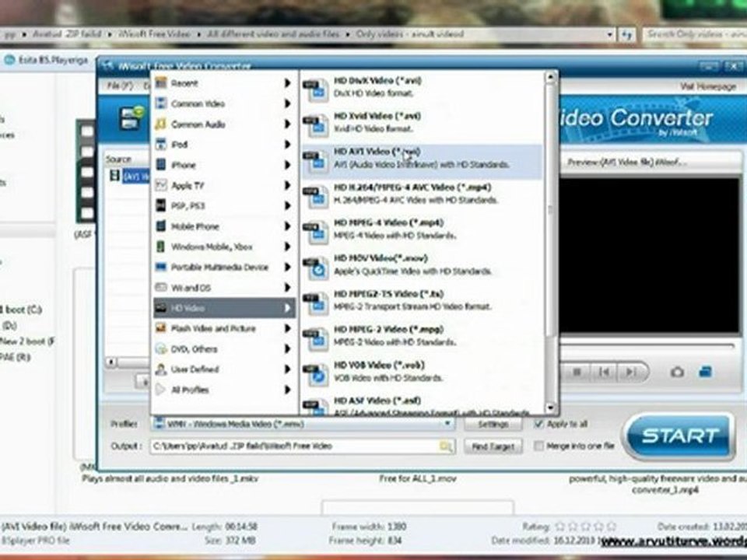Click the format list vertical scrollbar
Screen dimensions: 747x560
[x=550, y=243]
